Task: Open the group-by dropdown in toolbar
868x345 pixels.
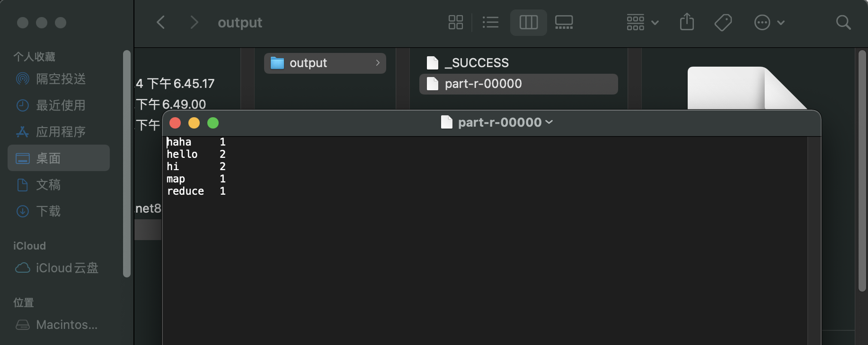Action: click(x=642, y=22)
